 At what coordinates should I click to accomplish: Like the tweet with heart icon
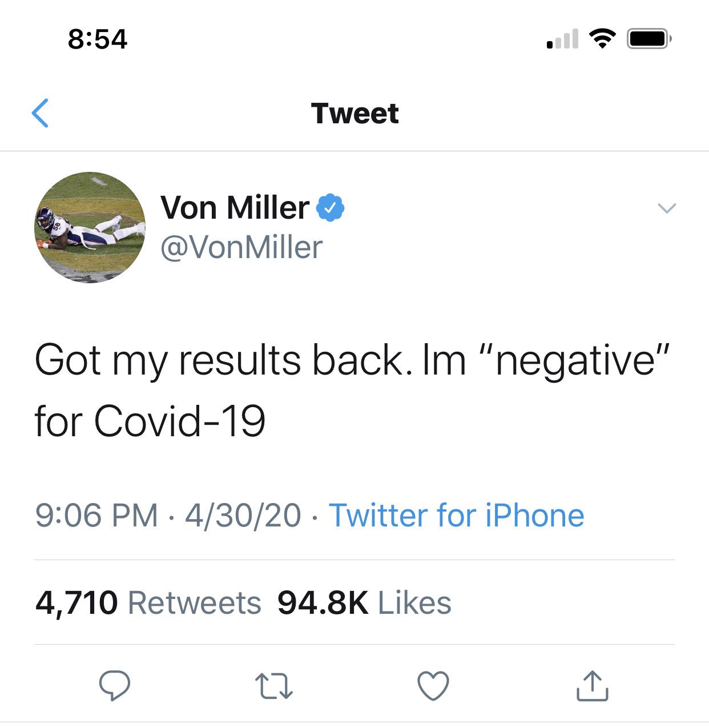point(434,686)
